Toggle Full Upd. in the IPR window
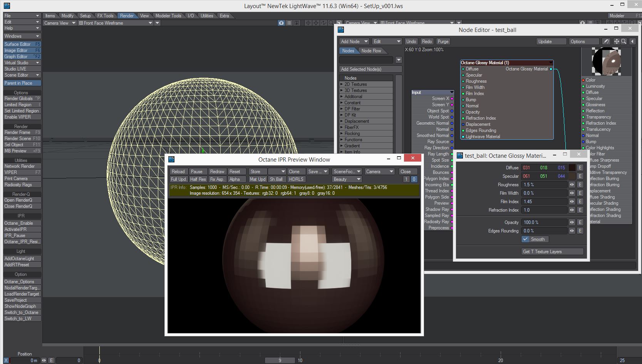Screen dimensions: 642x364 pos(179,179)
